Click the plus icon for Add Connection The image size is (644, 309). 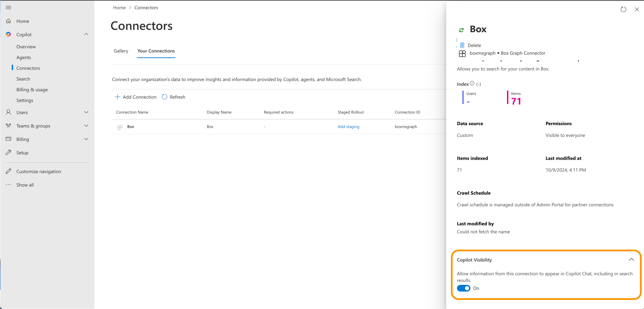(x=118, y=97)
